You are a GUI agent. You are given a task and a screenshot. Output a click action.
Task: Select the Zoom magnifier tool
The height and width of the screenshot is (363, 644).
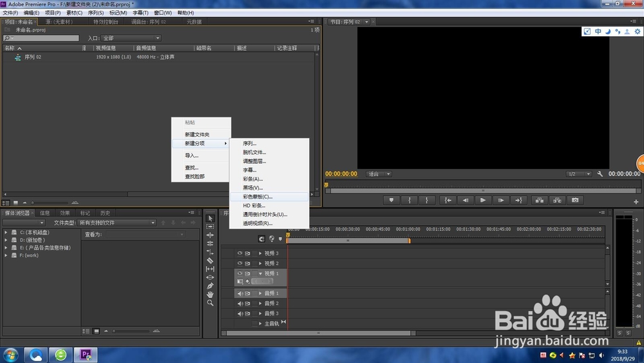[211, 302]
